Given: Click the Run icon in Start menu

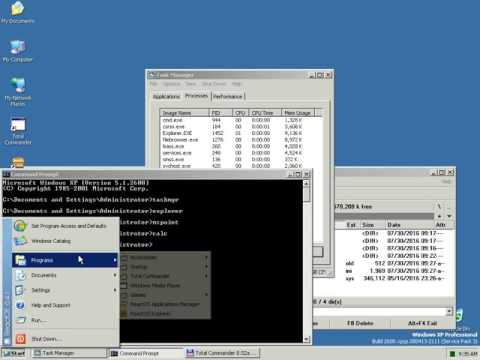Looking at the screenshot, I should click(x=21, y=320).
